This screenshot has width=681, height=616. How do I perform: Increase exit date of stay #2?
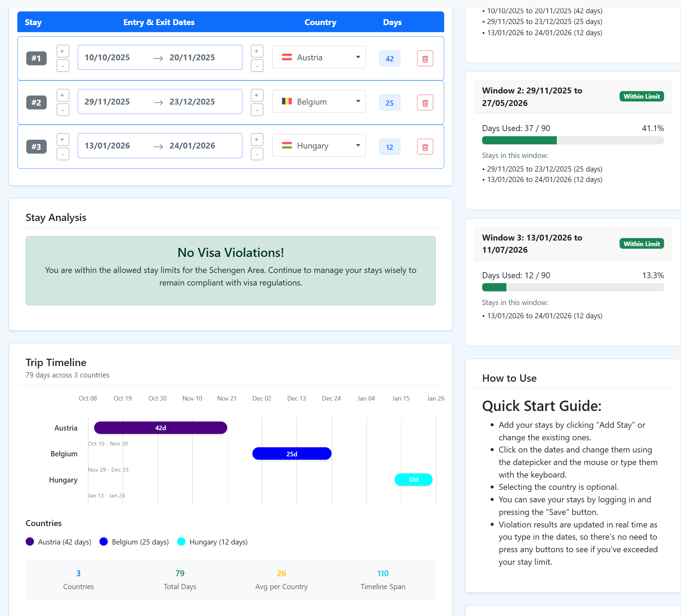point(257,96)
